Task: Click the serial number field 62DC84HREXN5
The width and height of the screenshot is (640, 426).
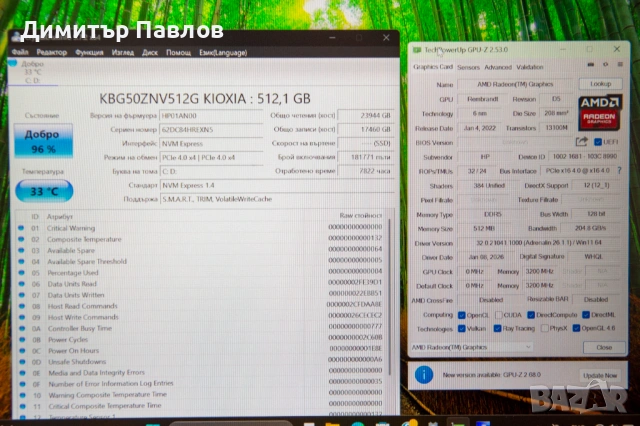Action: point(211,130)
